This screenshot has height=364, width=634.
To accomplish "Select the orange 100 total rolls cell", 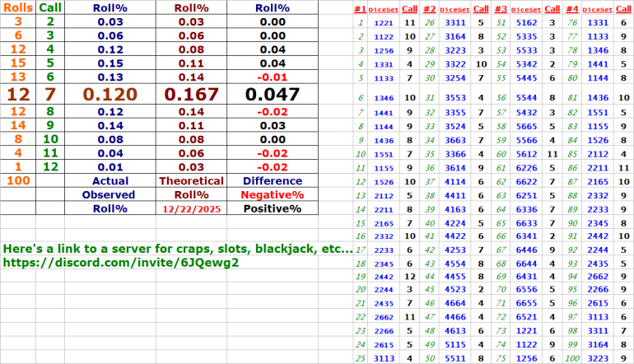I will tap(18, 180).
